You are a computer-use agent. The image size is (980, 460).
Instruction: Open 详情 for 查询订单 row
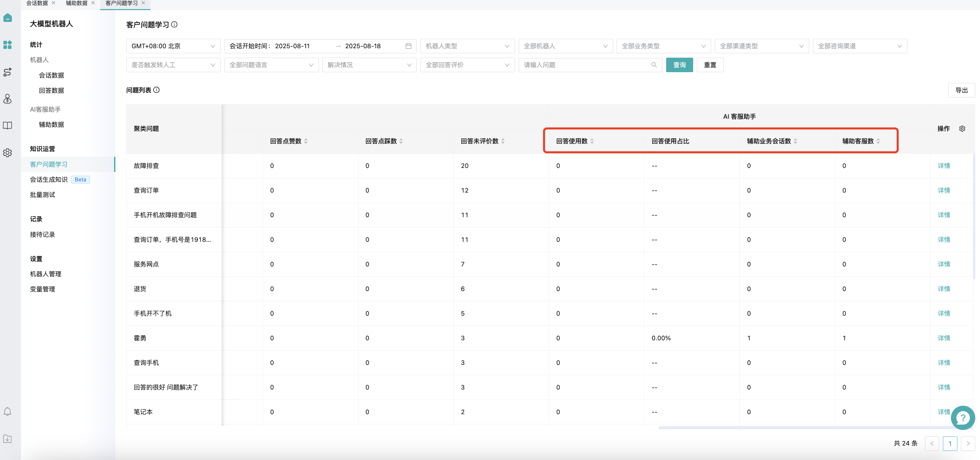pyautogui.click(x=944, y=191)
